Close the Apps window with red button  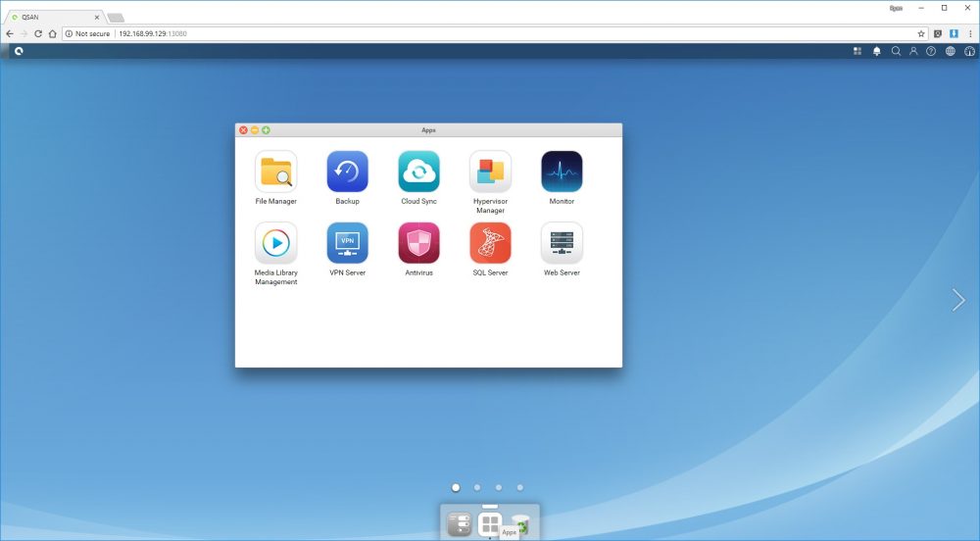click(243, 130)
